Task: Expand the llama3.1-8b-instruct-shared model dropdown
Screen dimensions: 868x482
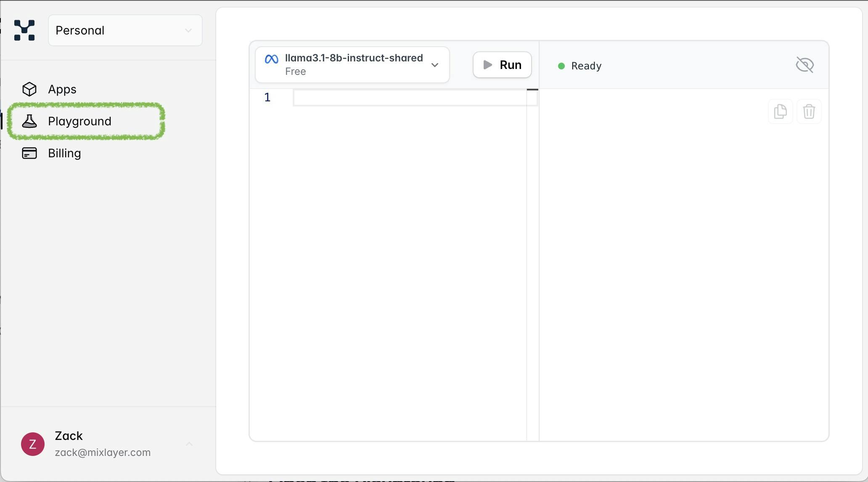Action: [x=435, y=64]
